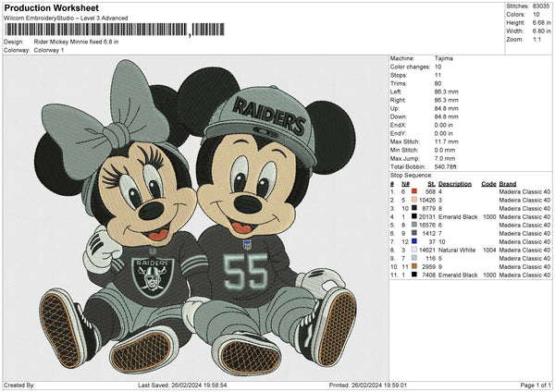Screen dimensions: 555x392
Task: Click stitch count '7408' in stop 11
Action: tap(429, 275)
